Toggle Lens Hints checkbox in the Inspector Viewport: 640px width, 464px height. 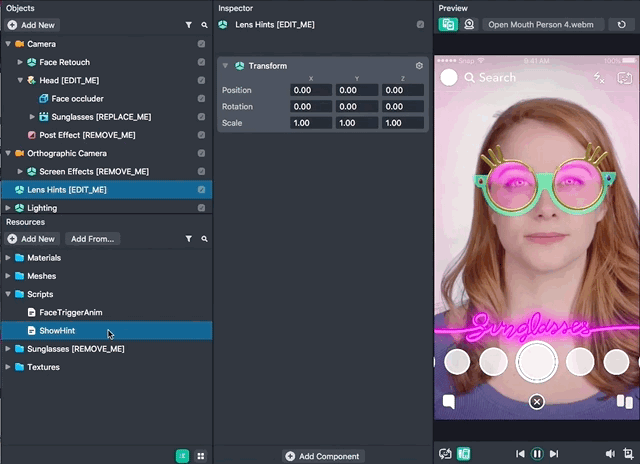[420, 24]
